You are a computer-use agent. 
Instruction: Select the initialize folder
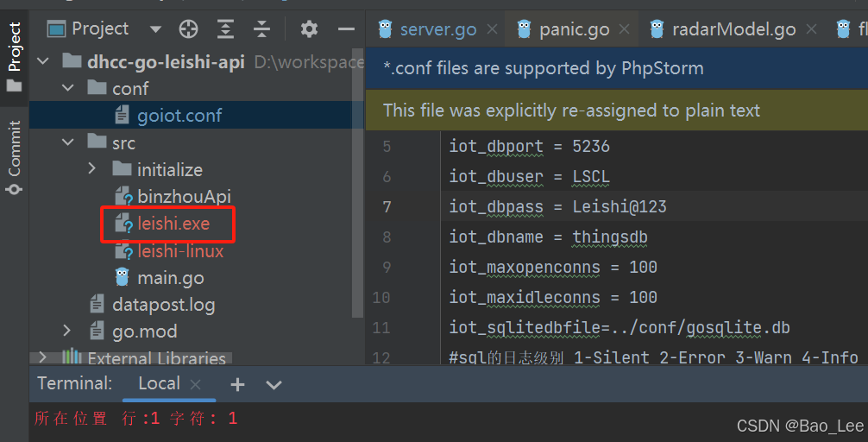point(169,169)
